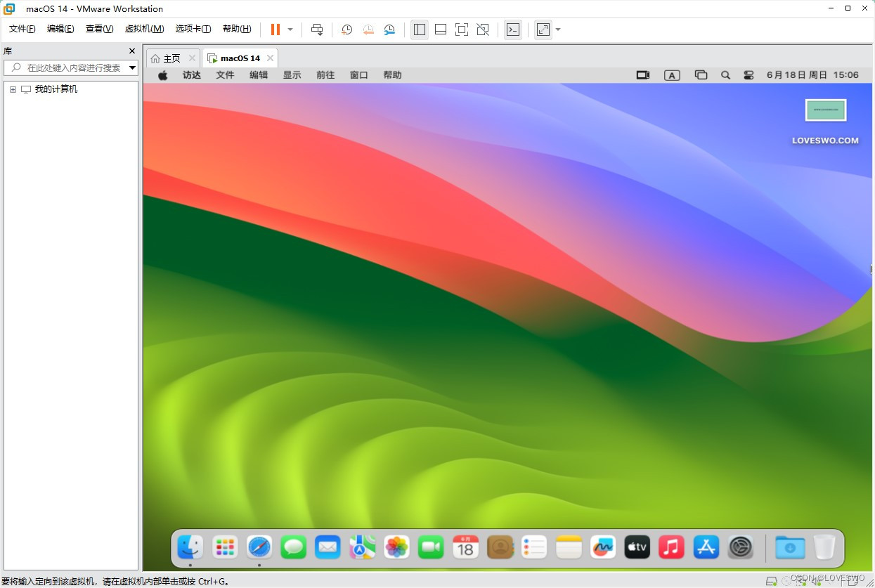Open Notes from the Dock

pyautogui.click(x=569, y=547)
